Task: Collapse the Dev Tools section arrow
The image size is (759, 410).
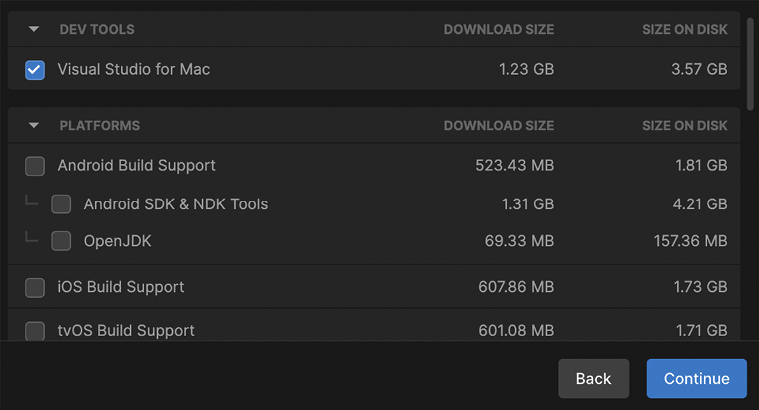Action: (34, 29)
